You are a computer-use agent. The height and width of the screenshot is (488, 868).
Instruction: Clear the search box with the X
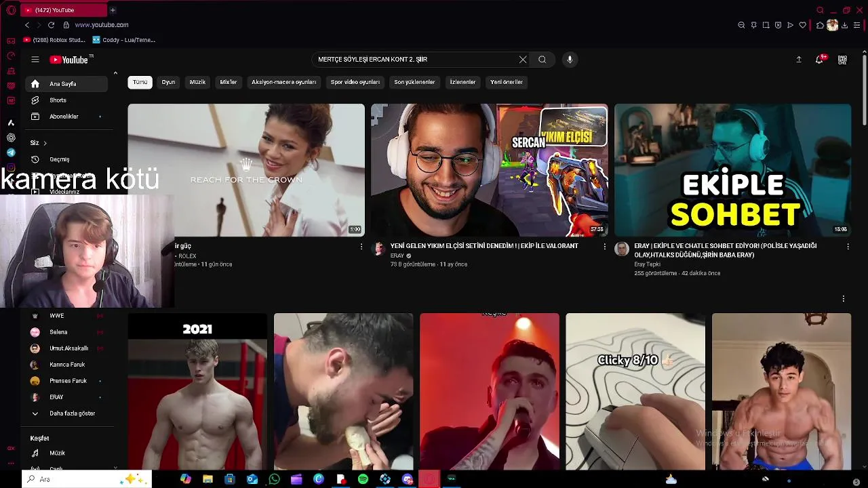(523, 60)
